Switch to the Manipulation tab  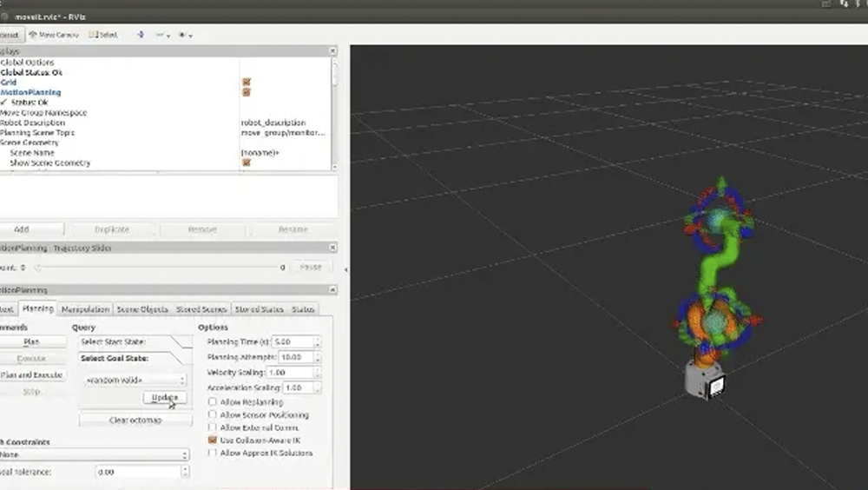point(85,308)
